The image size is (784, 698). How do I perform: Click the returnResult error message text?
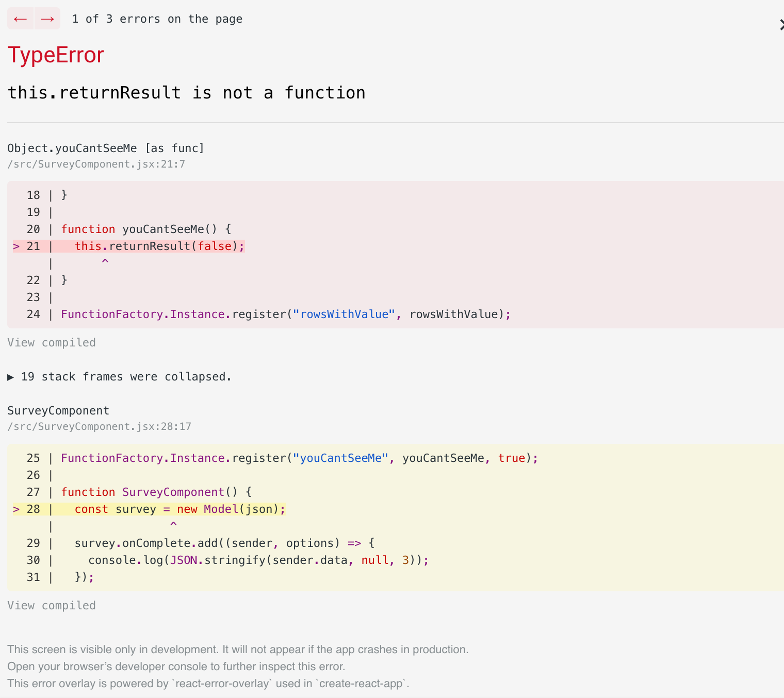tap(186, 93)
